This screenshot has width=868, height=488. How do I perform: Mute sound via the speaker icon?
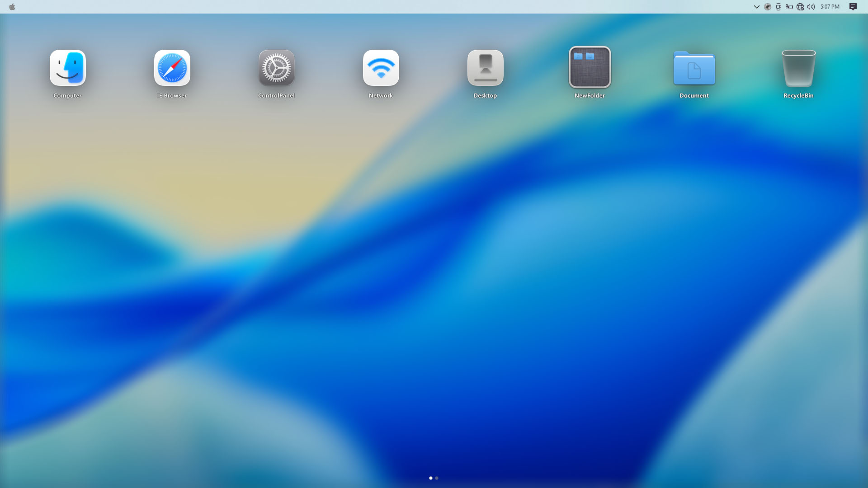click(x=810, y=6)
